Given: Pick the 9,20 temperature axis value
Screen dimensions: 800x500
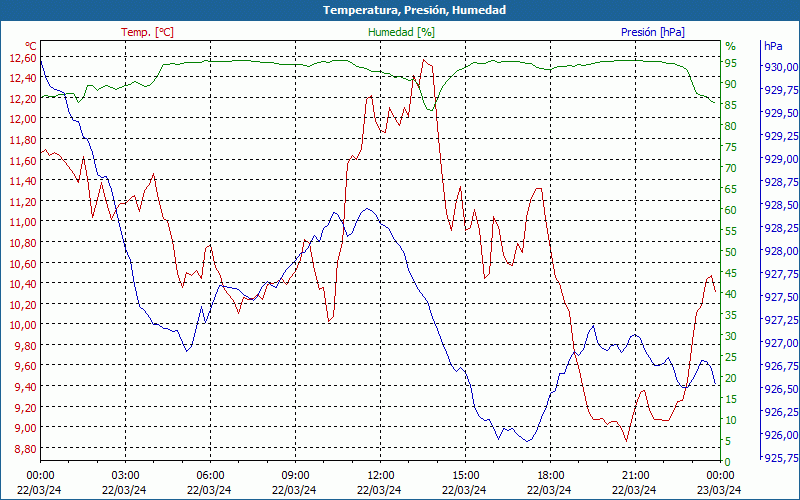Looking at the screenshot, I should coord(26,407).
